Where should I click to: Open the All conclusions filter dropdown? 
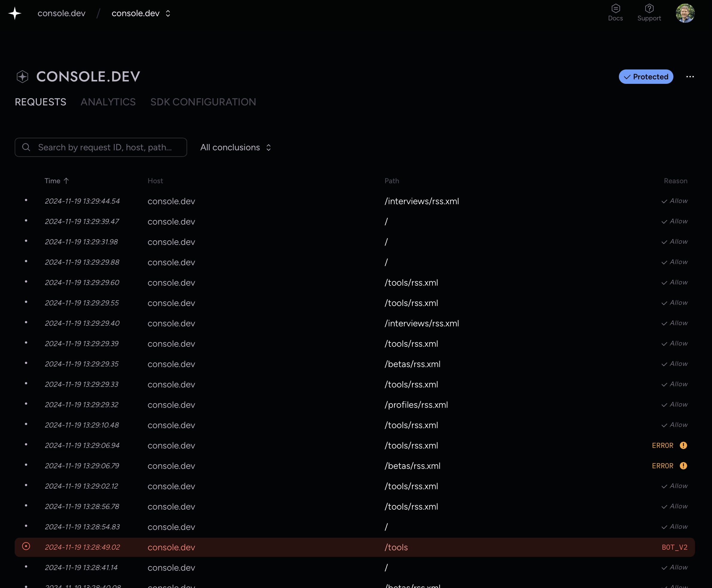(236, 147)
